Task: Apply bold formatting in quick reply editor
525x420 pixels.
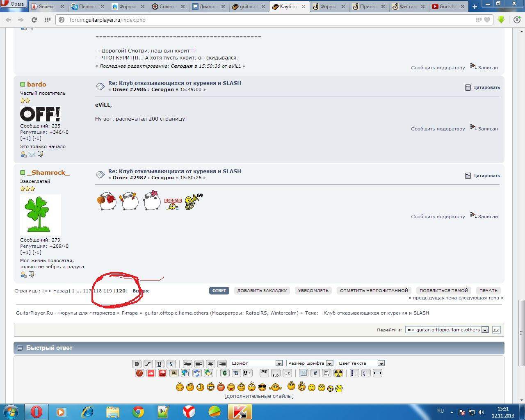Action: coord(137,363)
